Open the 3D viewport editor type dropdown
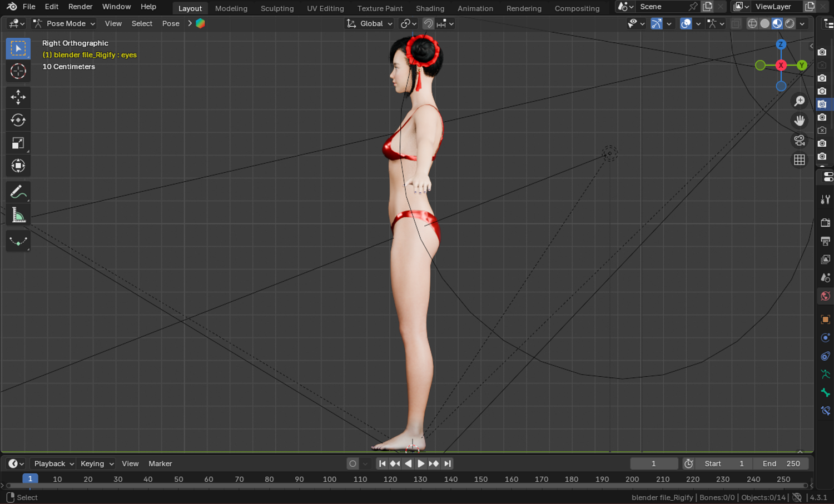This screenshot has width=834, height=504. tap(17, 23)
